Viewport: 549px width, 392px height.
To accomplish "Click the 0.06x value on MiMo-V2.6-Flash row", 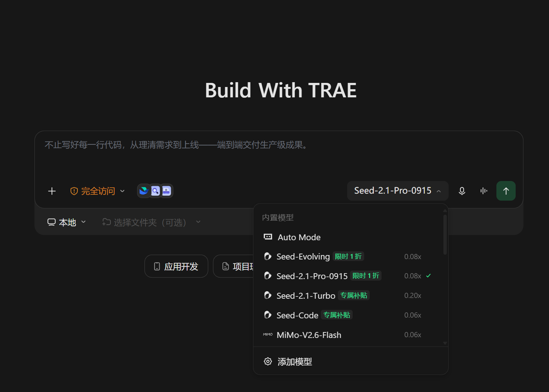I will (x=413, y=335).
